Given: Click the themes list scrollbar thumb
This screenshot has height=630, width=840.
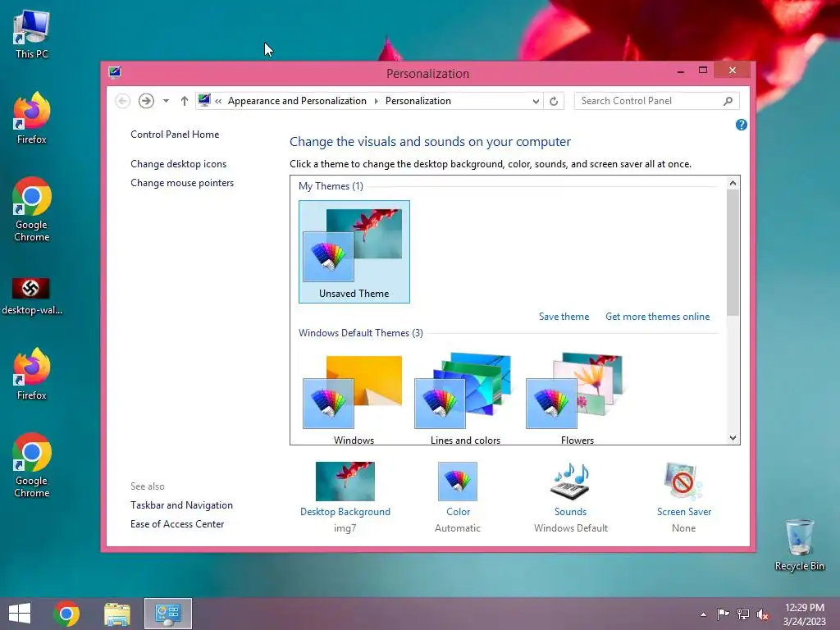Looking at the screenshot, I should click(733, 253).
